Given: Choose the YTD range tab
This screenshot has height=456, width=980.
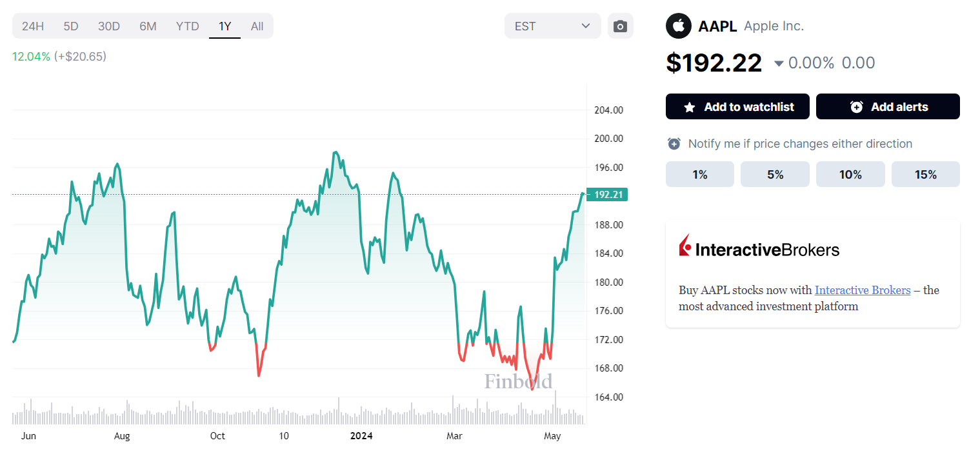Looking at the screenshot, I should (188, 26).
